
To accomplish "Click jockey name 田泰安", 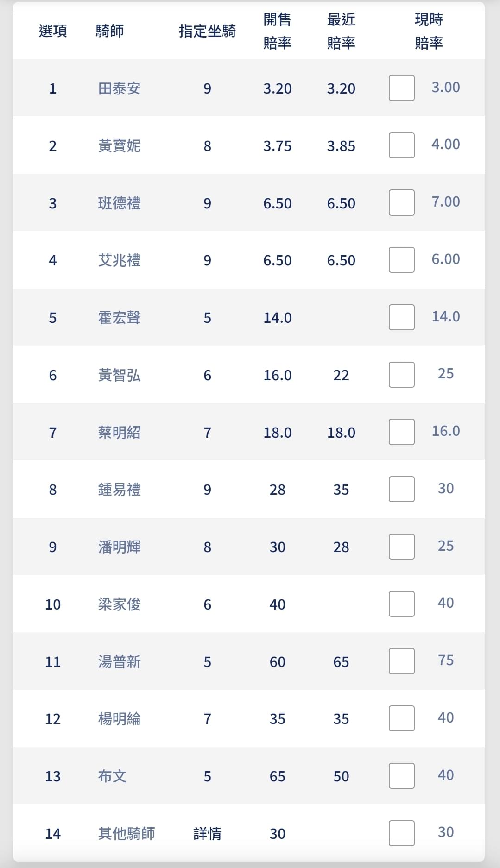I will (119, 88).
